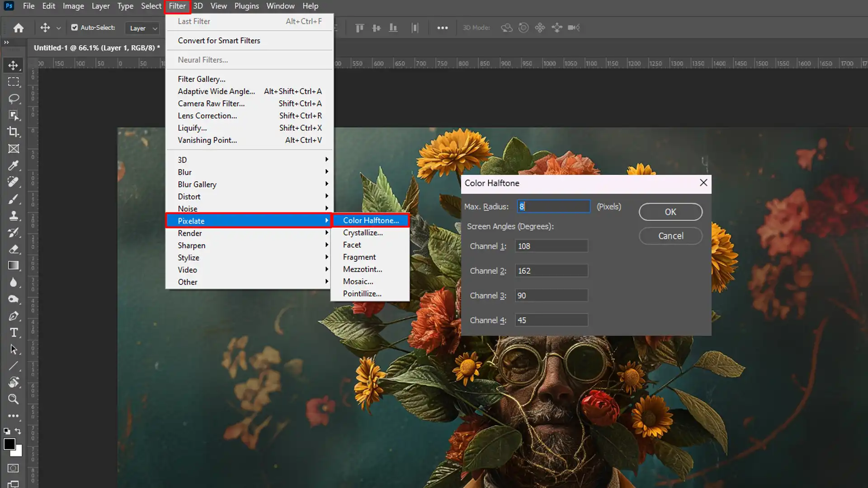Select the Brush tool

point(14,199)
